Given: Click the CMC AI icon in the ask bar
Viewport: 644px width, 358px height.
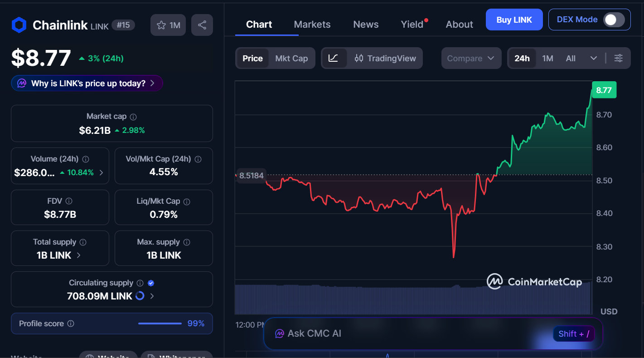Looking at the screenshot, I should pos(279,333).
